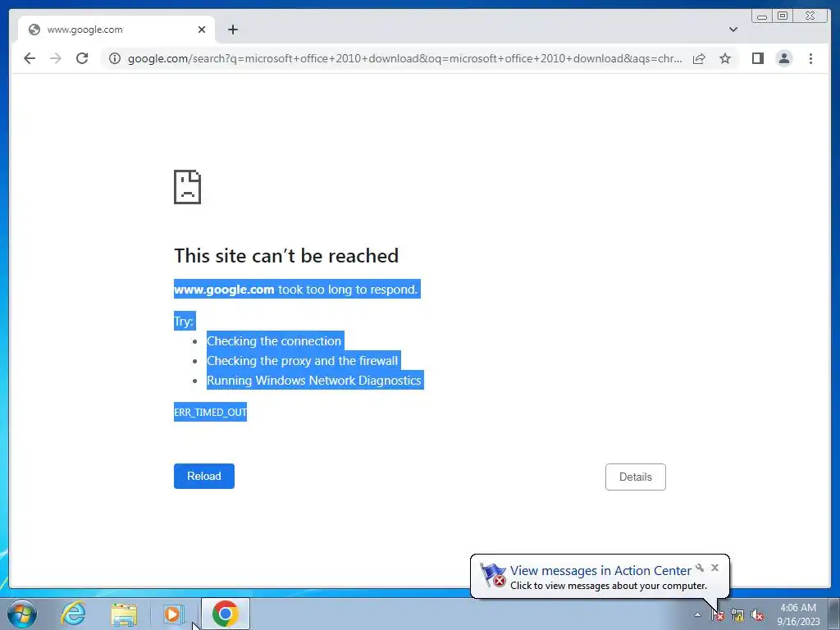Launch Internet Explorer from the taskbar
The image size is (840, 630).
click(73, 614)
